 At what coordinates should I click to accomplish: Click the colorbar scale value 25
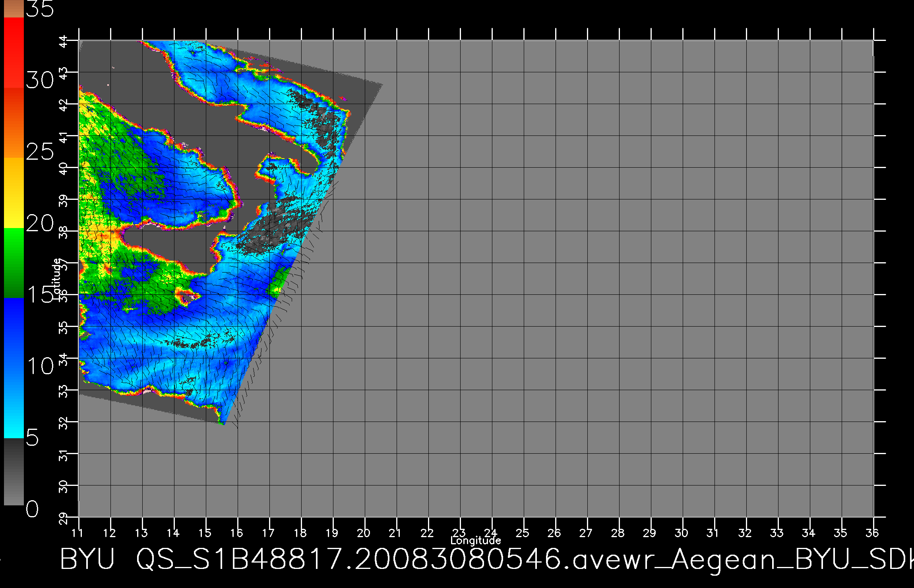click(40, 151)
